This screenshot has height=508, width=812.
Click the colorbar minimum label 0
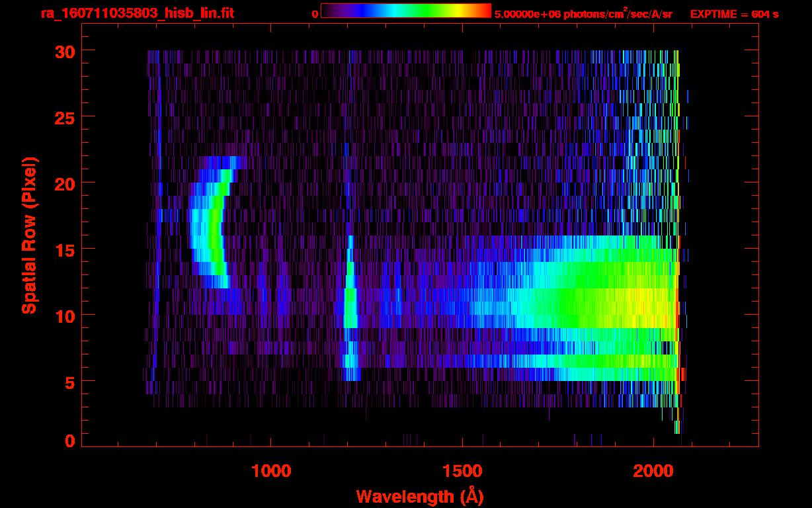coord(315,13)
